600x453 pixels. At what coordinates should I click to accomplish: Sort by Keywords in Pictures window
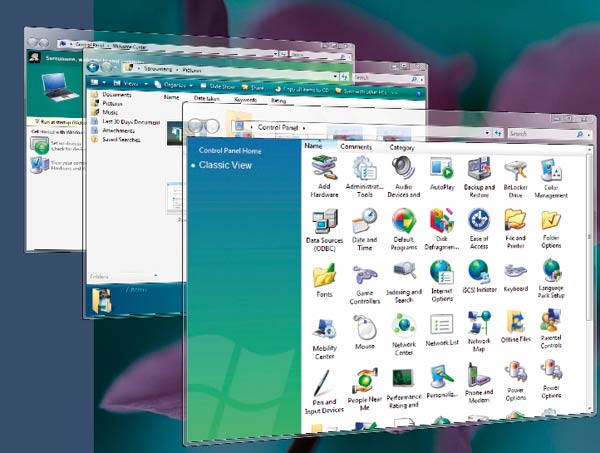[245, 99]
